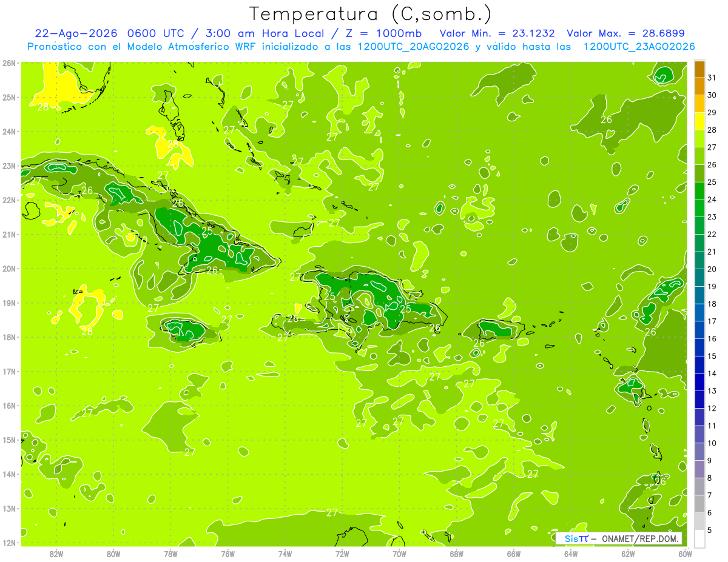Click the '76W' longitude axis label
Image resolution: width=728 pixels, height=562 pixels.
(x=228, y=554)
